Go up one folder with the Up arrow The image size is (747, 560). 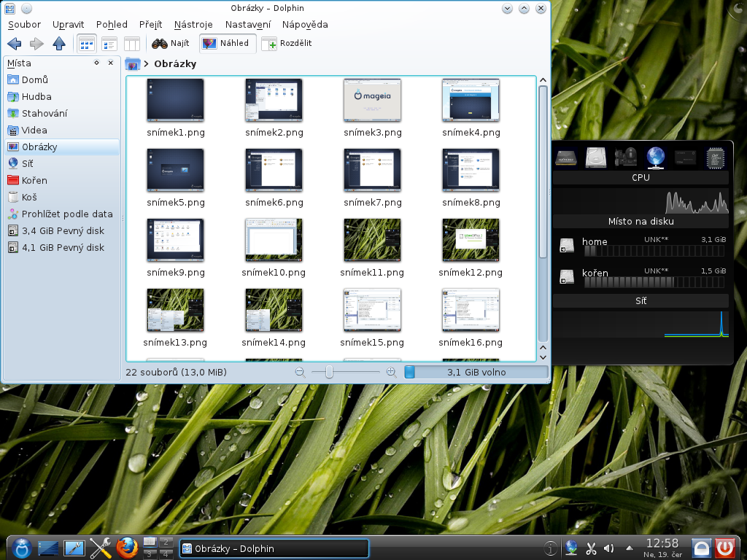click(x=59, y=44)
